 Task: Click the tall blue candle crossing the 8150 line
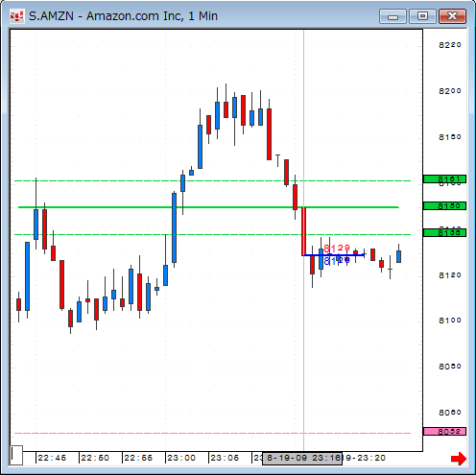[174, 227]
